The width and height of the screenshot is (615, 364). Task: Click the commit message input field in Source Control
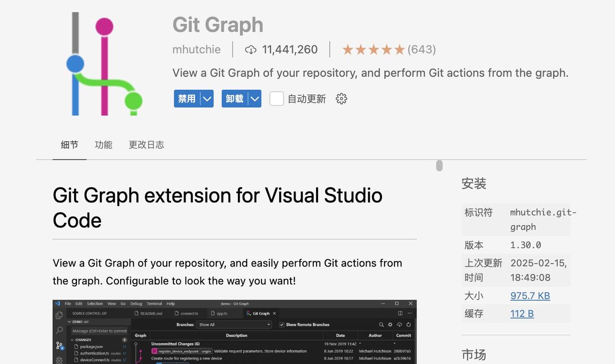click(99, 331)
